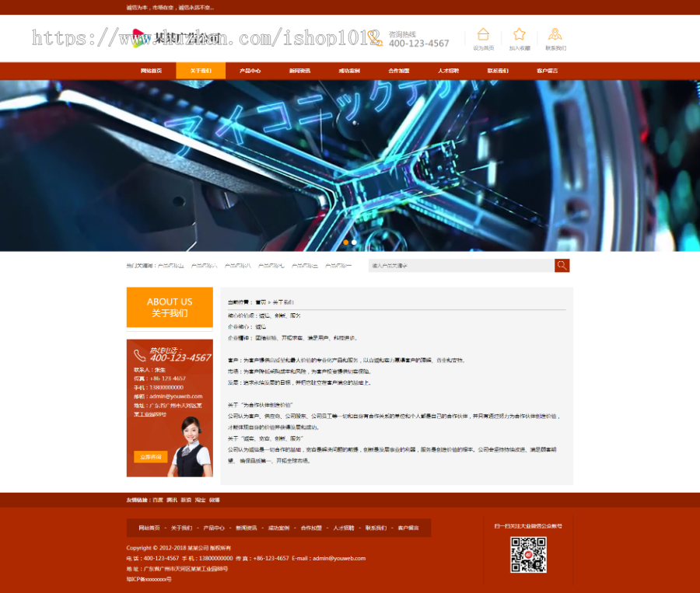Click the search magnifier icon
This screenshot has width=700, height=593.
pos(562,265)
